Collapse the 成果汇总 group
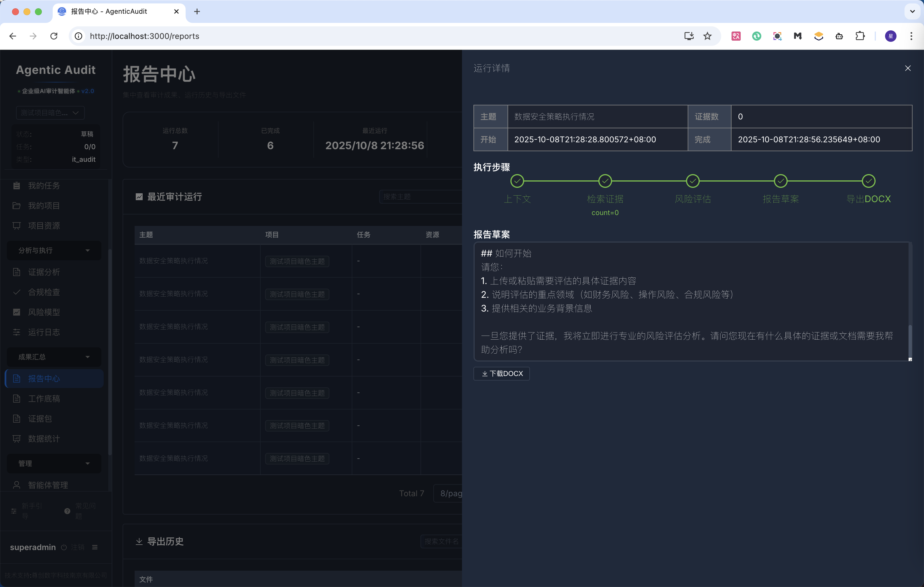 pos(54,357)
